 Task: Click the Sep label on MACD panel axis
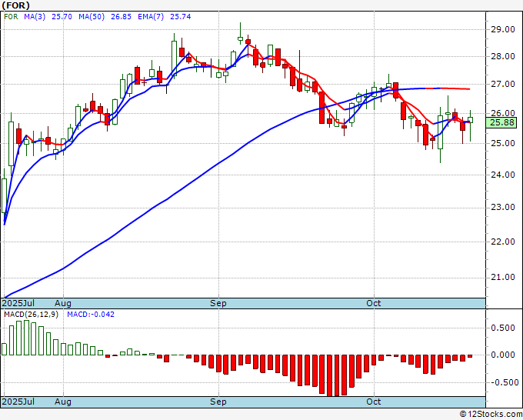point(218,402)
